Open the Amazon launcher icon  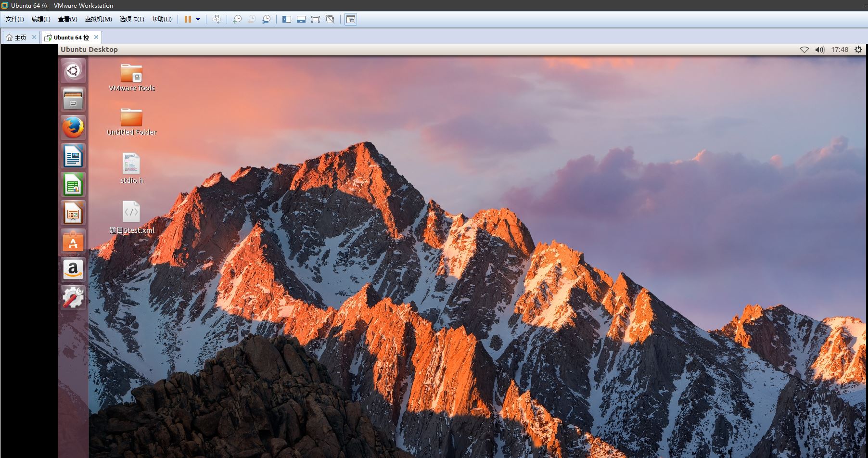point(73,269)
